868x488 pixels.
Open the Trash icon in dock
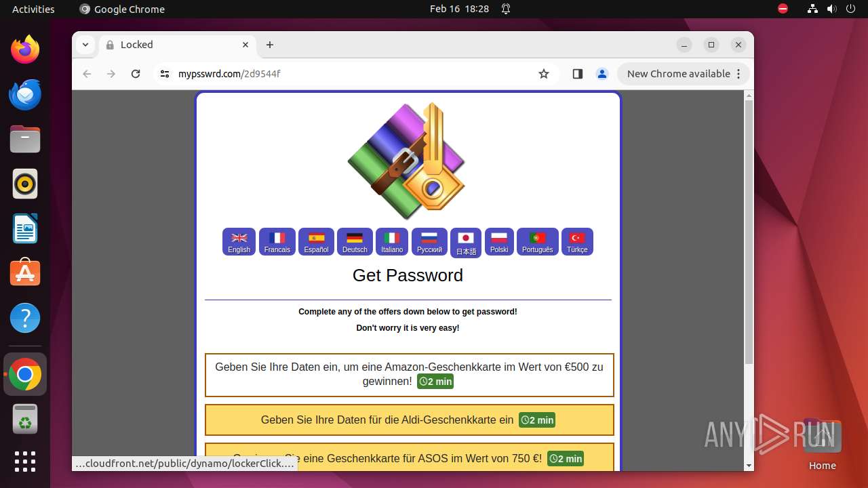[x=25, y=420]
